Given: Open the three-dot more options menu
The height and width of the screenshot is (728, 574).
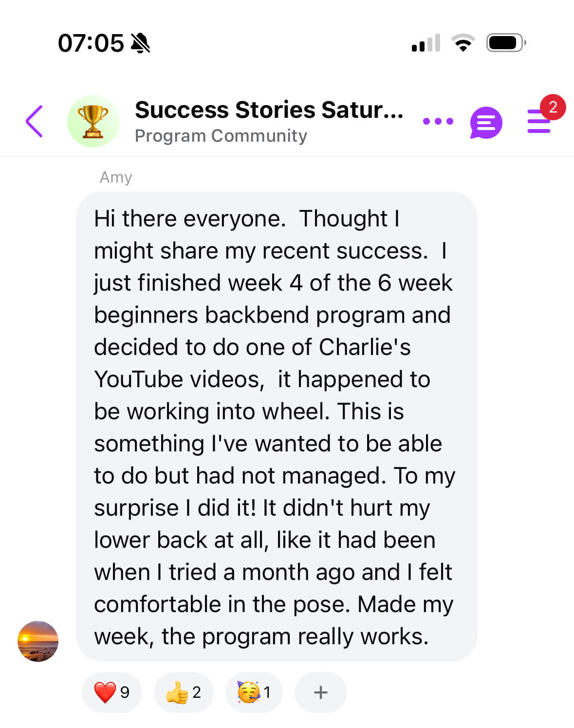Looking at the screenshot, I should coord(438,121).
